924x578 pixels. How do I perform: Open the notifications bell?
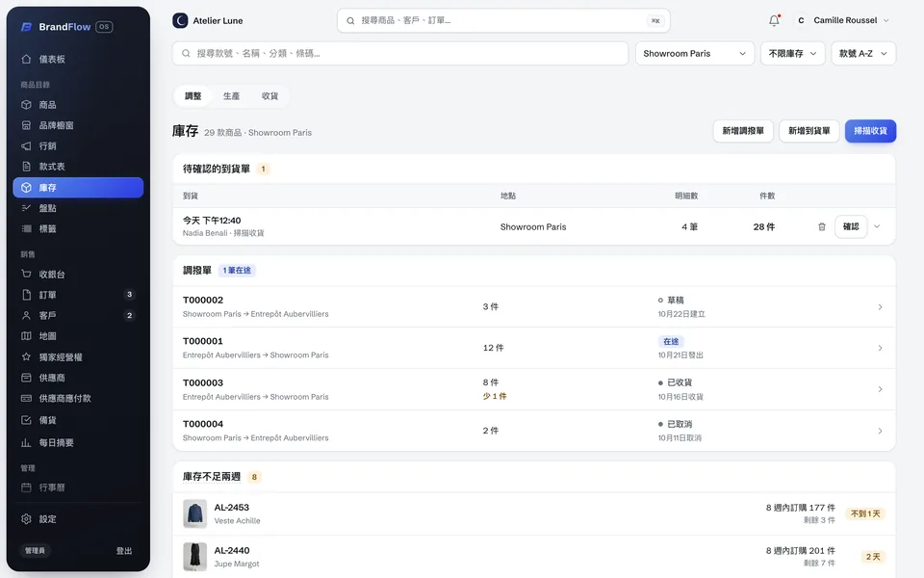[774, 20]
